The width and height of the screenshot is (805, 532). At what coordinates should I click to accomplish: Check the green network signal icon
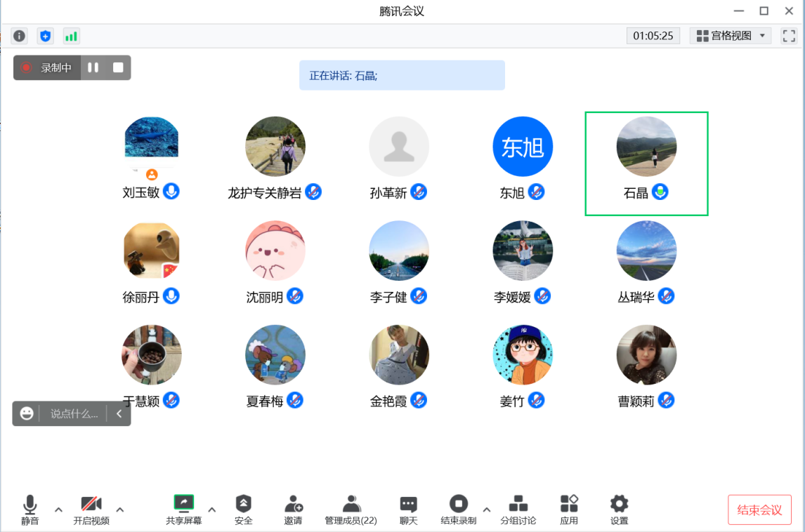click(71, 36)
